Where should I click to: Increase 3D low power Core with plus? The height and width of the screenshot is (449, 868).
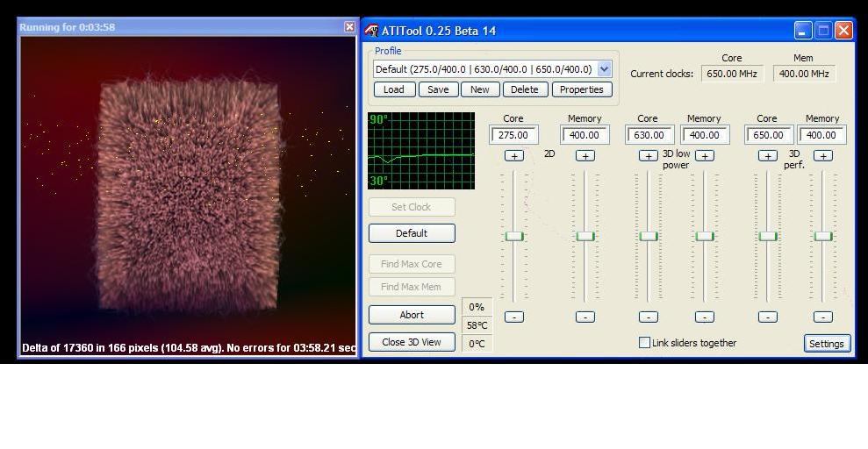point(649,156)
